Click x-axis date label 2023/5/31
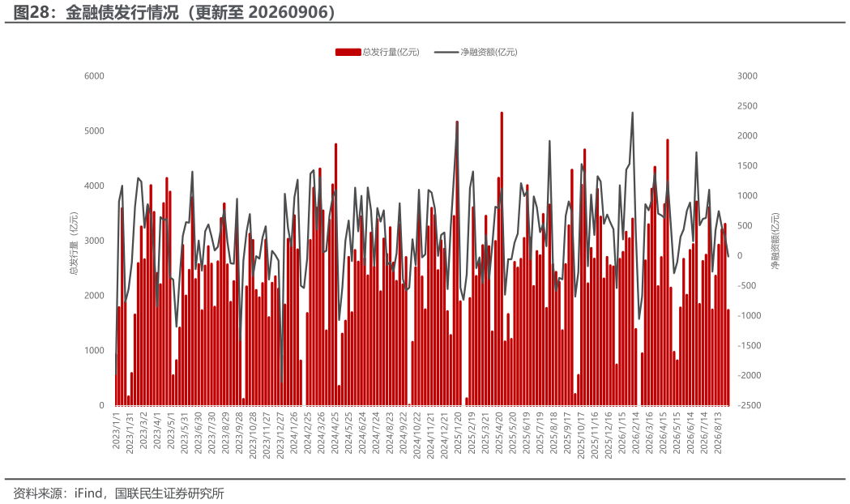Screen dimensions: 850x504 pyautogui.click(x=184, y=434)
